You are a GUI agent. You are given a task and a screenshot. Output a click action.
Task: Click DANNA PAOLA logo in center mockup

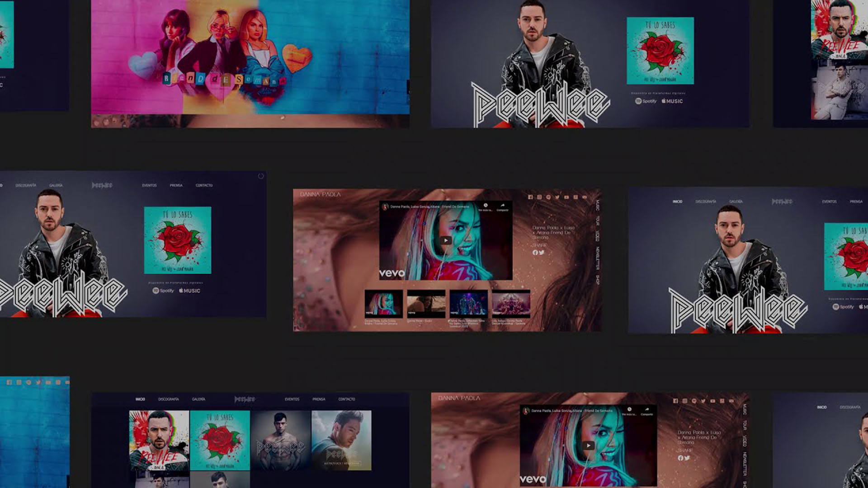(x=321, y=194)
